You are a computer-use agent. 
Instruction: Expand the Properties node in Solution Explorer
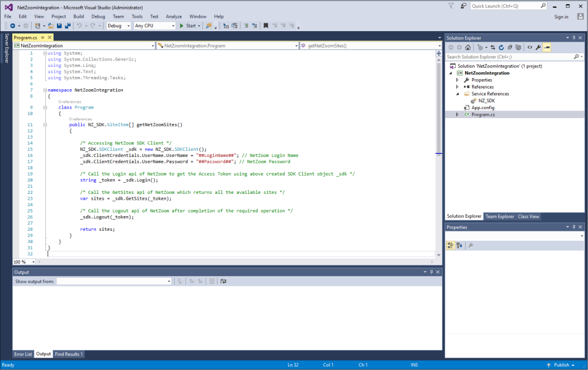click(457, 80)
